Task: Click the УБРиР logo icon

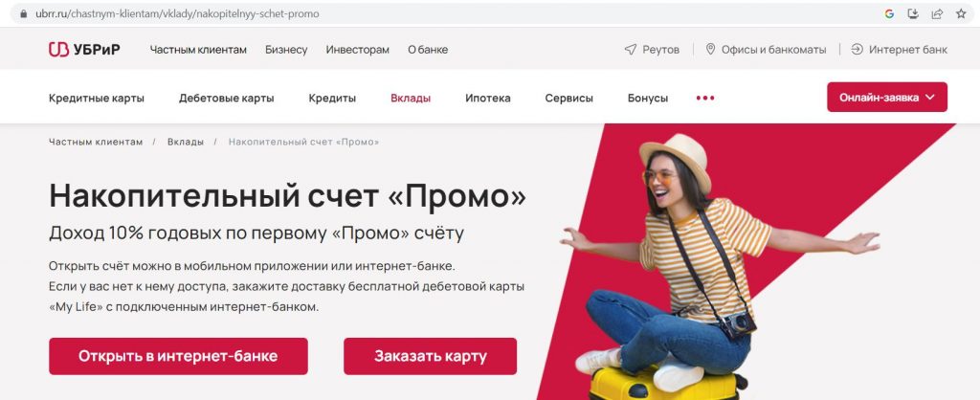Action: [58, 50]
